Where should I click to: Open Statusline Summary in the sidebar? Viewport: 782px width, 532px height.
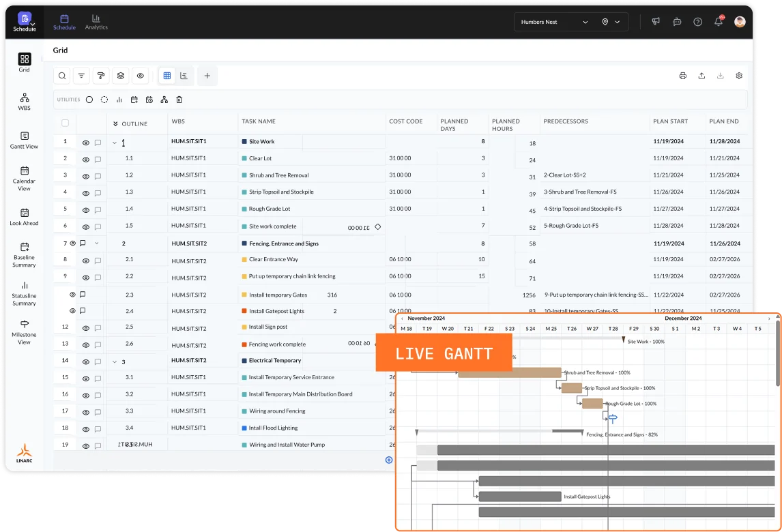(x=25, y=294)
